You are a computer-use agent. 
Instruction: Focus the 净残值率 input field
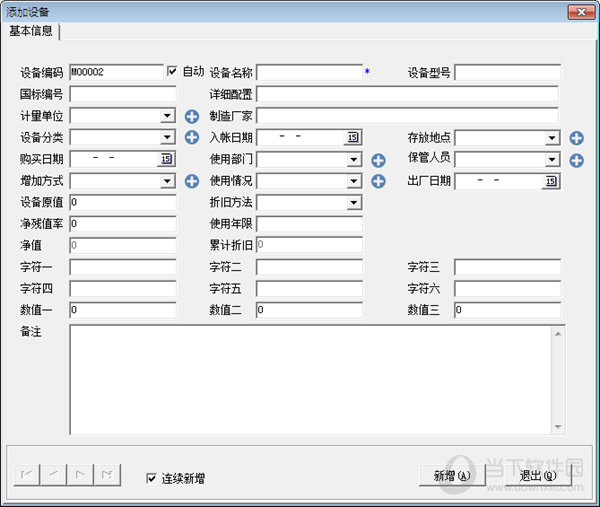pyautogui.click(x=123, y=224)
